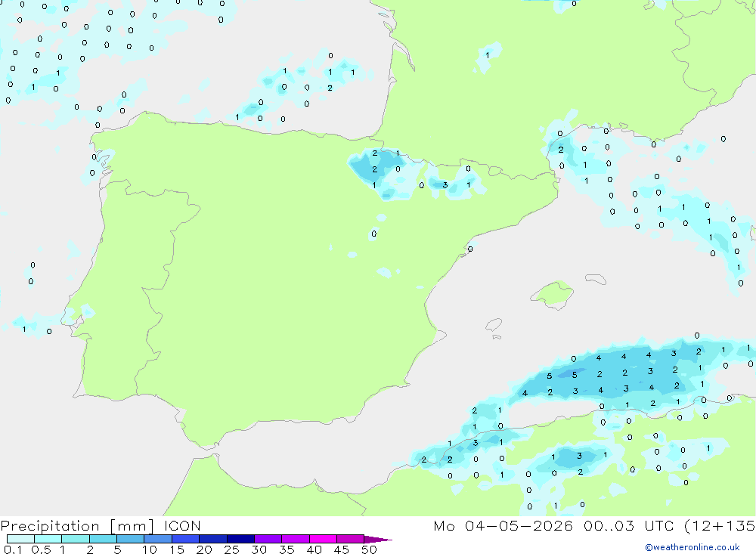Pick the legend color between 10 and 15
The width and height of the screenshot is (756, 554).
pos(158,539)
